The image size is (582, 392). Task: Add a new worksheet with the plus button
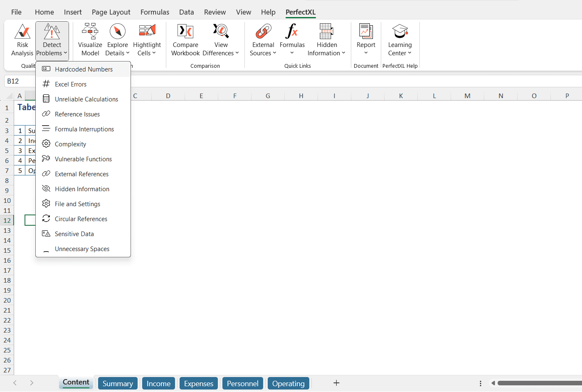pyautogui.click(x=336, y=383)
